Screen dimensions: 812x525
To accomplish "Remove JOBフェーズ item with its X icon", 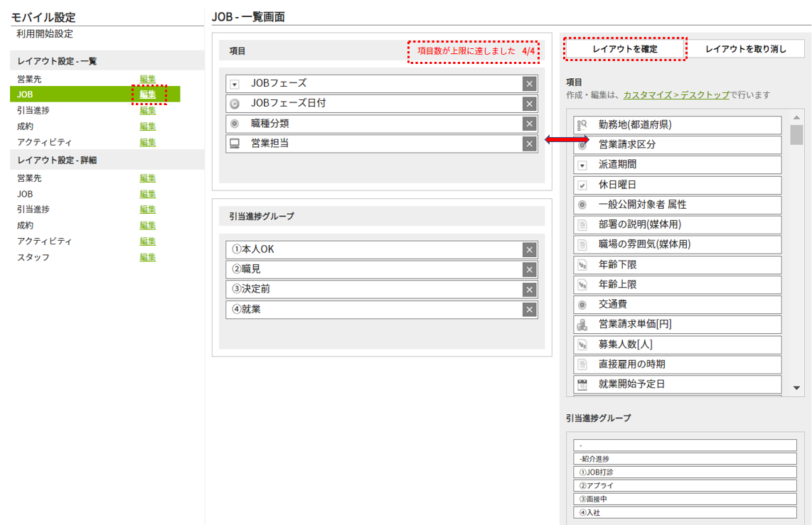I will tap(529, 84).
